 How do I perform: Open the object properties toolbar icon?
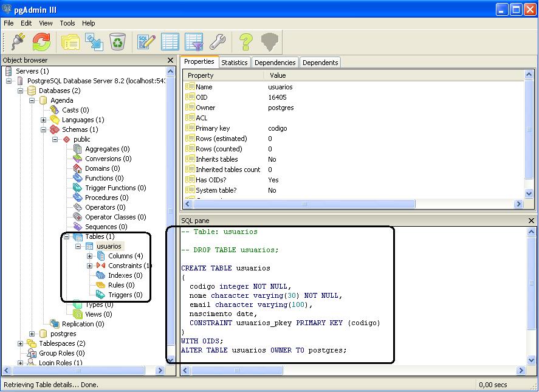[x=70, y=42]
